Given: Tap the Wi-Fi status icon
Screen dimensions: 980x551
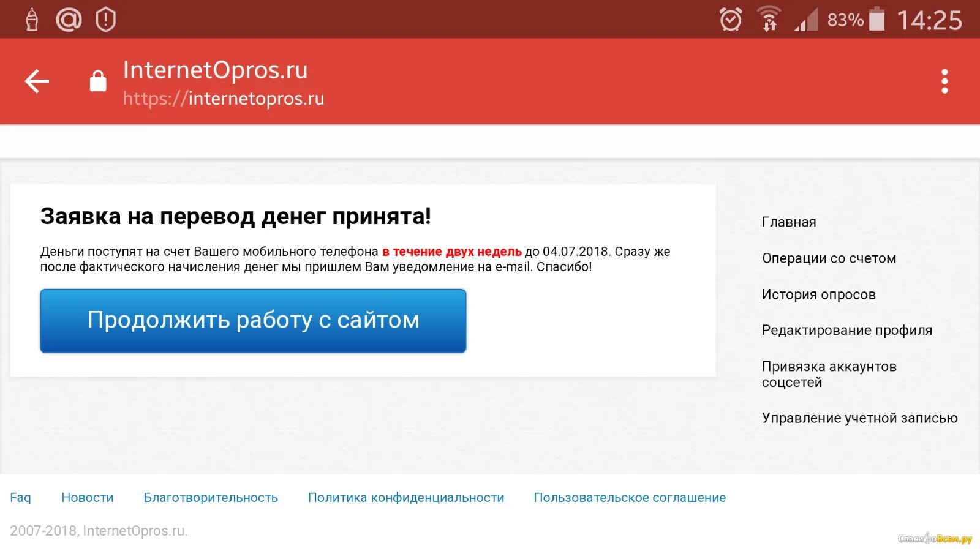Looking at the screenshot, I should pos(769,19).
